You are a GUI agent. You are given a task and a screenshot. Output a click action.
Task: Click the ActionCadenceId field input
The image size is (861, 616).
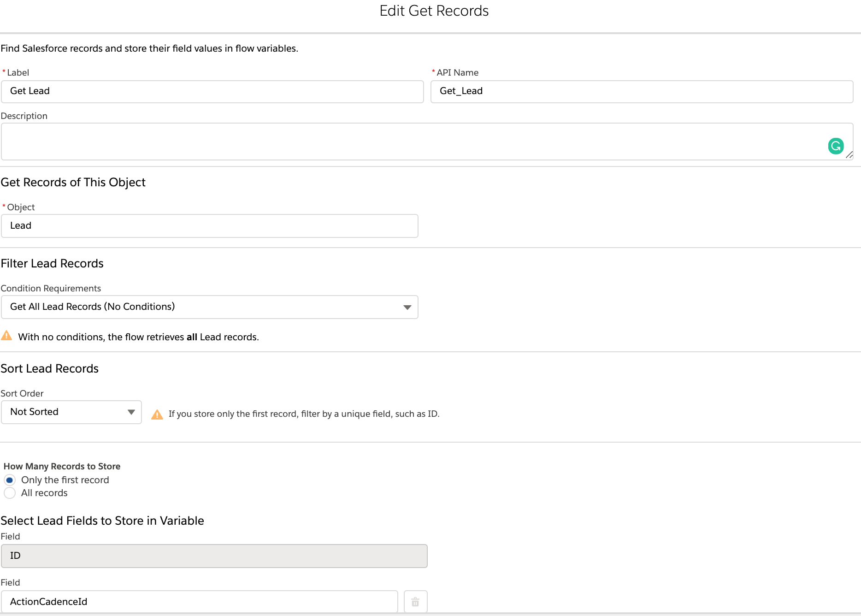(x=199, y=602)
